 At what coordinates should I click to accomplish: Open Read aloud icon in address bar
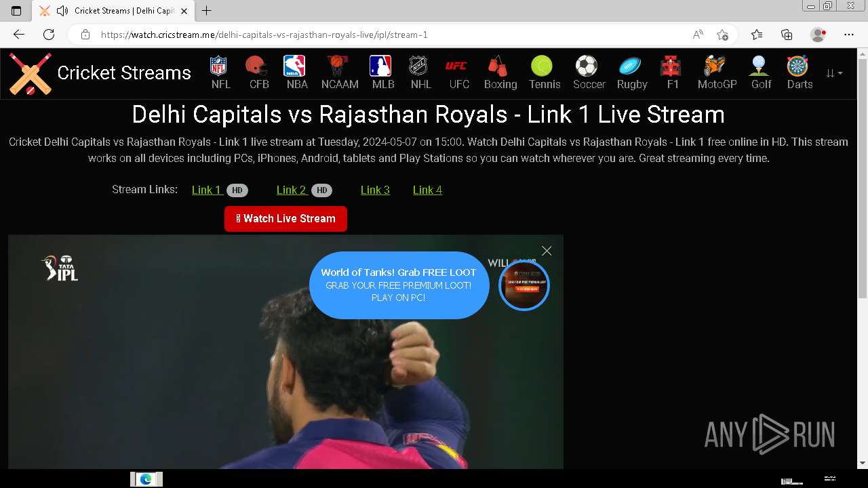[698, 35]
